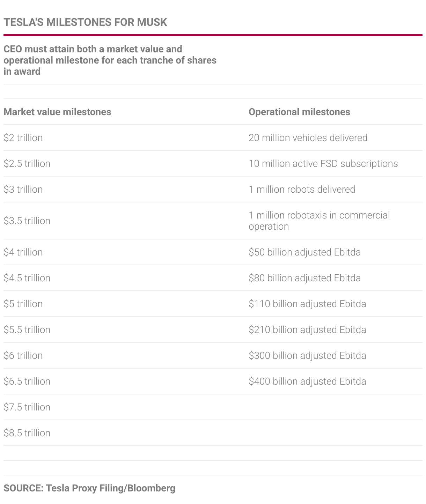Click the "SOURCE: Tesla Proxy Filing/Bloomberg" footer
Viewport: 426px width, 504px height.
coord(89,488)
